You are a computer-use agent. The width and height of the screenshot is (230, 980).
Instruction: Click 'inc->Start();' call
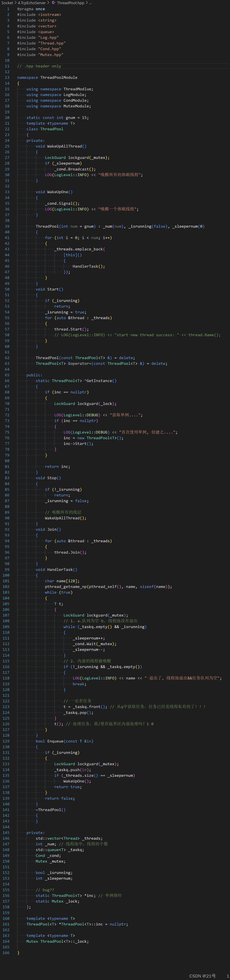coord(78,444)
